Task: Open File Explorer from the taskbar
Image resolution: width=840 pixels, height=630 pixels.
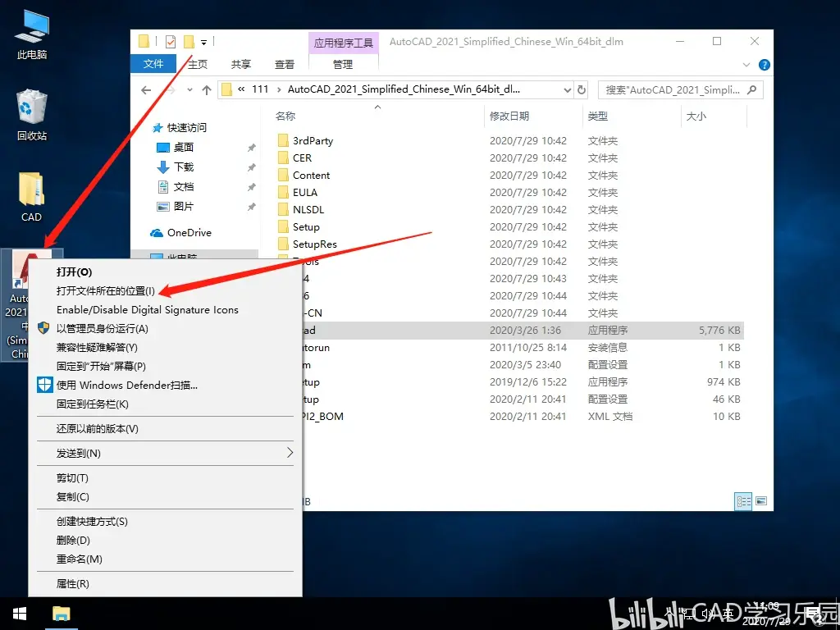Action: pos(61,614)
